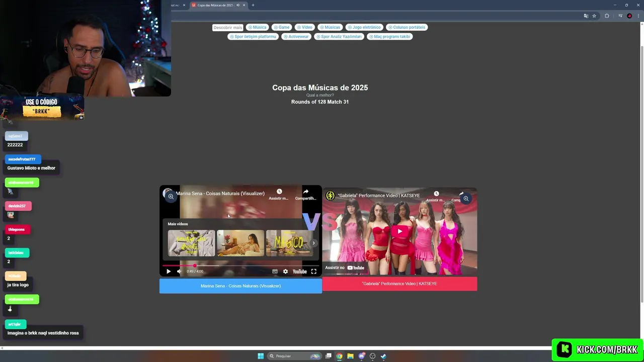Viewport: 644px width, 362px height.
Task: Click the 'Música' discover tag
Action: click(x=257, y=27)
